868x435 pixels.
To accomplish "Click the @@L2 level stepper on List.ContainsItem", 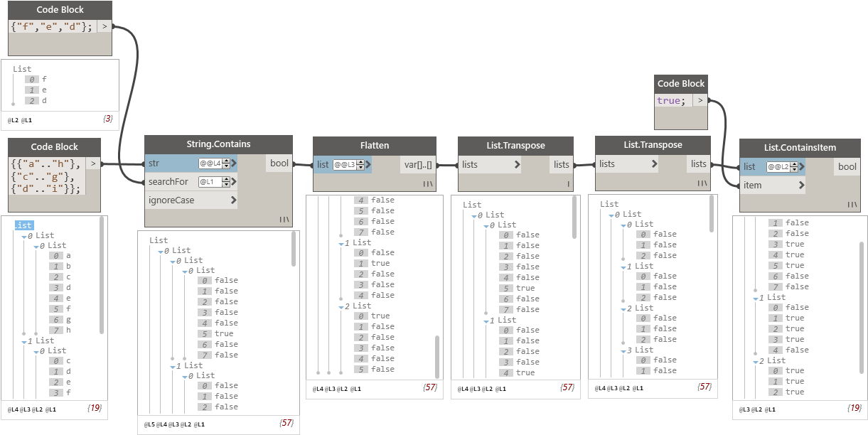I will (x=793, y=167).
